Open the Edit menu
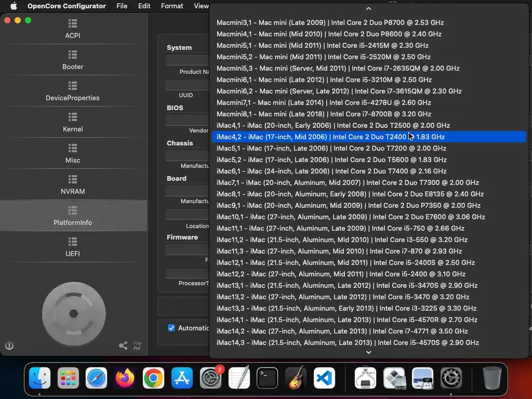This screenshot has width=532, height=399. pyautogui.click(x=144, y=6)
